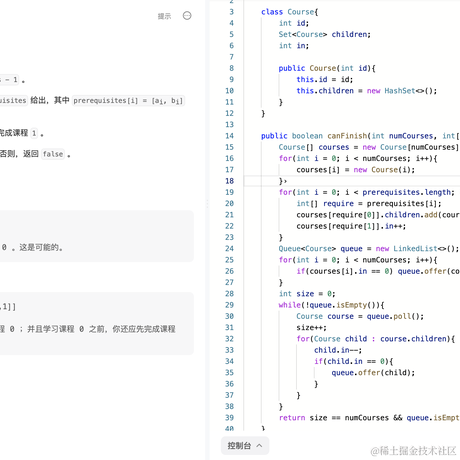Click 'while(!queue.isEmpty()){' on line 29

click(331, 305)
